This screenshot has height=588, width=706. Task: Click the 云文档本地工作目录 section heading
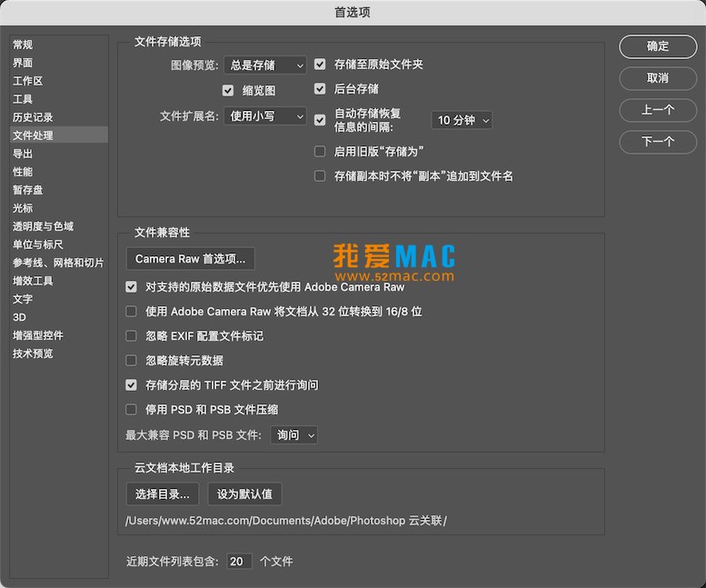(x=184, y=468)
